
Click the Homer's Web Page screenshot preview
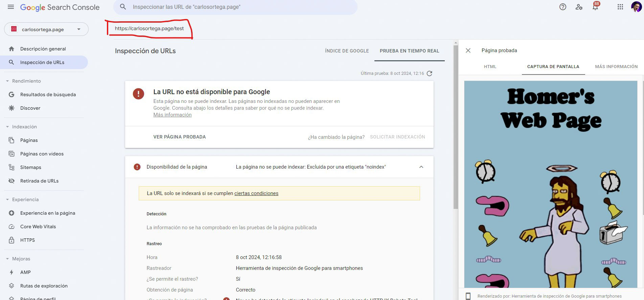pyautogui.click(x=551, y=184)
